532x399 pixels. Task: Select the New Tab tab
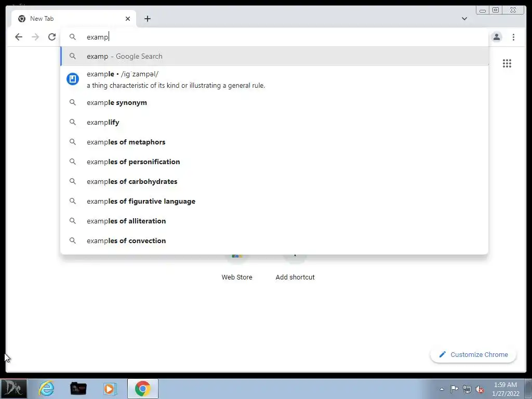tap(74, 19)
